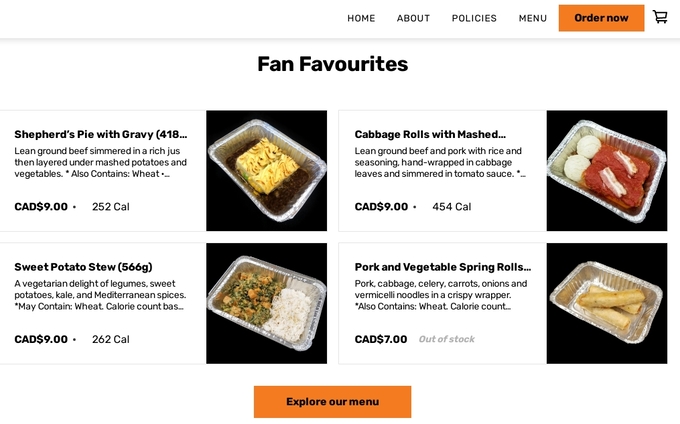Select MENU in the navigation bar
Image resolution: width=680 pixels, height=424 pixels.
tap(532, 18)
